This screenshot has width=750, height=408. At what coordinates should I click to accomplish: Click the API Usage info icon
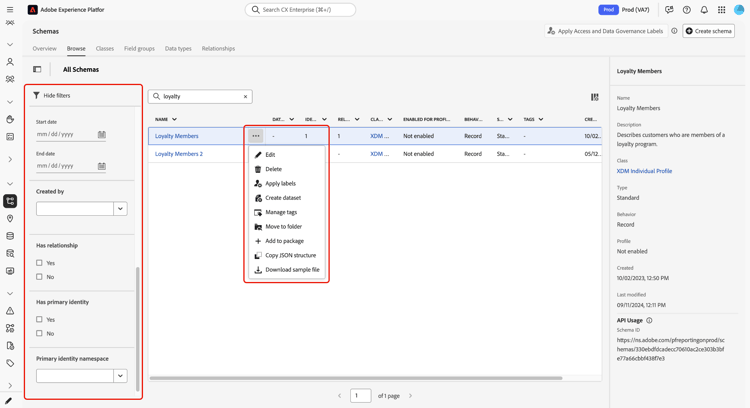(649, 320)
